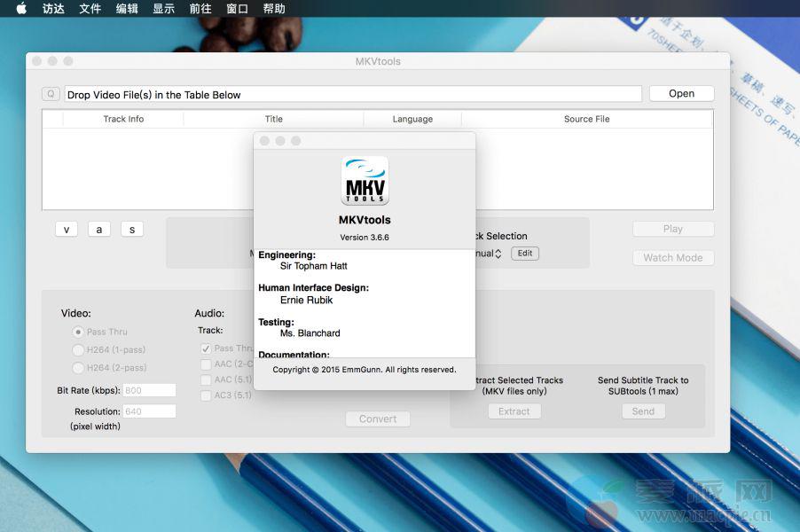Choose H264 (1-pass) video option
This screenshot has height=532, width=800.
tap(78, 349)
